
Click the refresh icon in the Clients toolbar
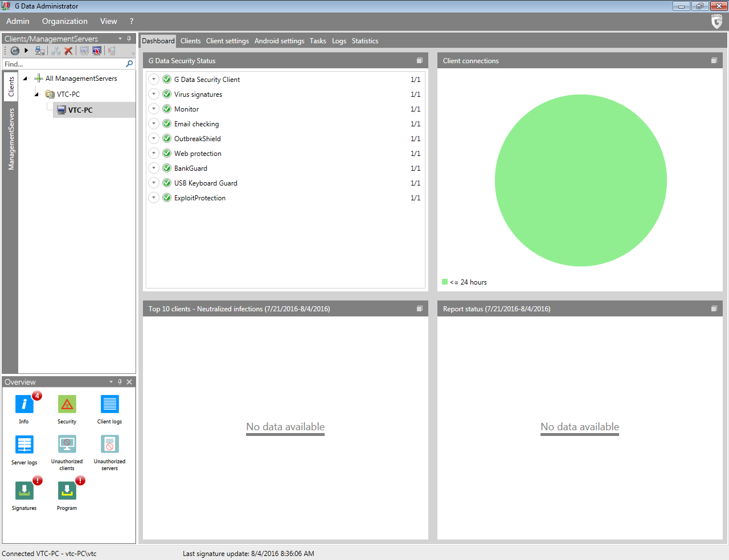tap(15, 51)
